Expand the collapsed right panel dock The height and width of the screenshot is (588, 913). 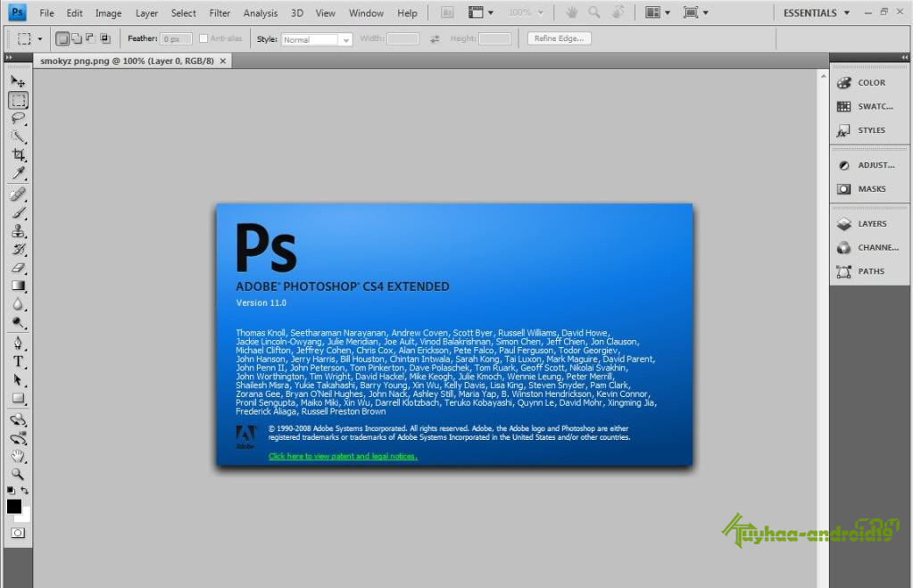[904, 57]
